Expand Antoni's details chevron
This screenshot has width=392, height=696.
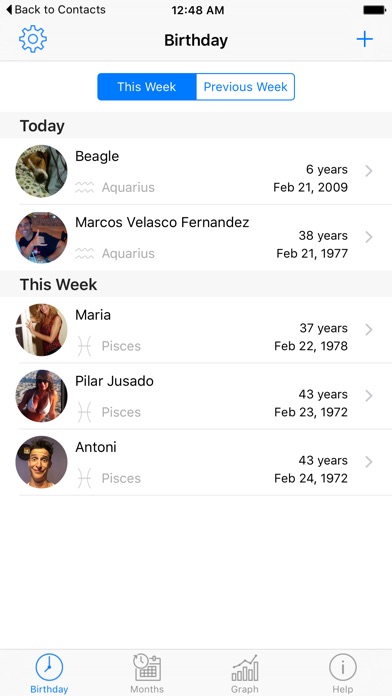[368, 462]
